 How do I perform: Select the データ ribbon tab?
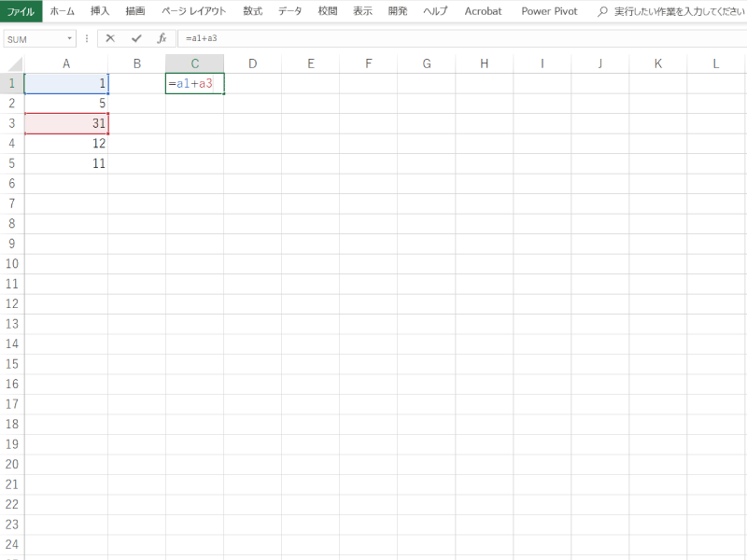pos(289,11)
